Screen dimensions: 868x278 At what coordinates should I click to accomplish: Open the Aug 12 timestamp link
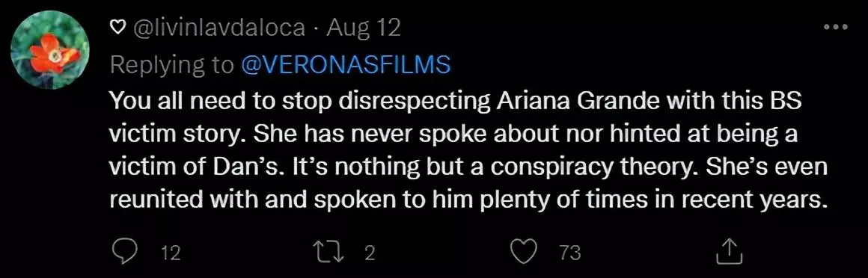coord(363,27)
